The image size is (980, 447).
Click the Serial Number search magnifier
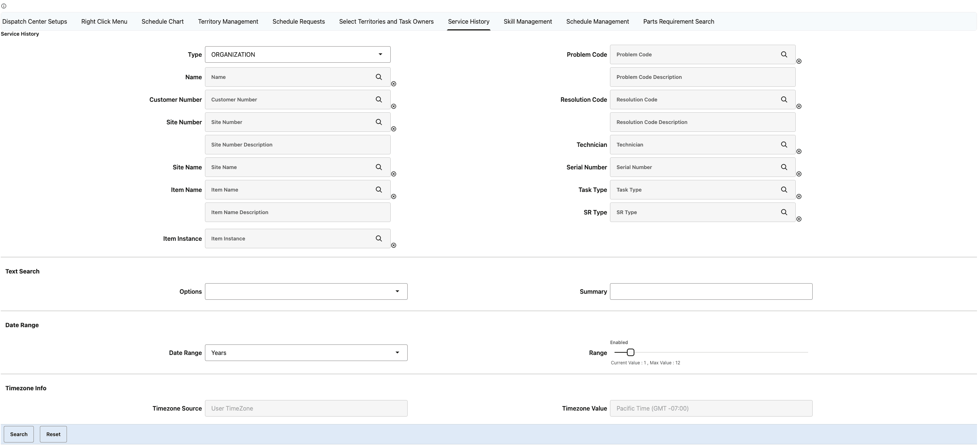pos(784,167)
